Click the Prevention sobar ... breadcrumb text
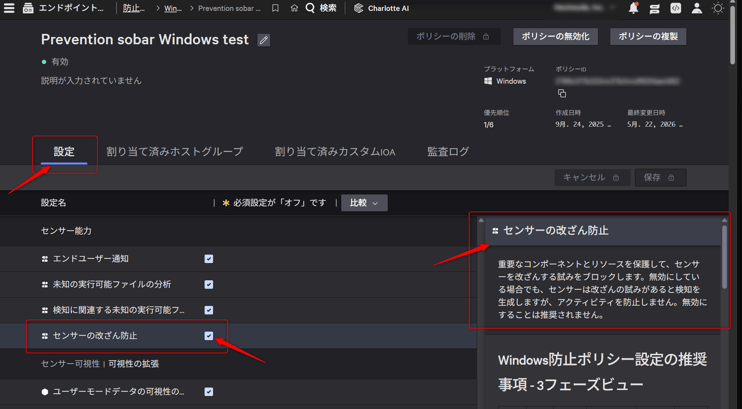The image size is (742, 409). 229,8
